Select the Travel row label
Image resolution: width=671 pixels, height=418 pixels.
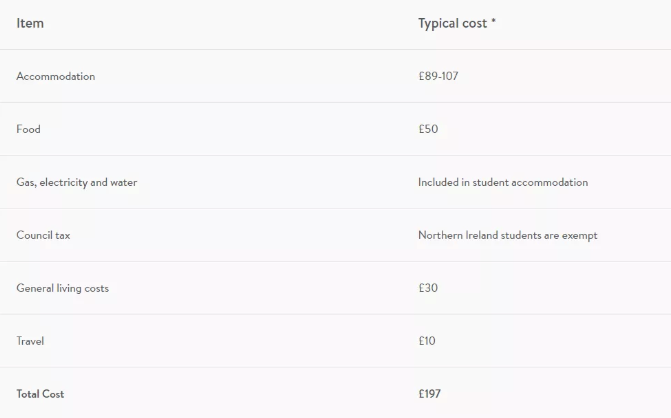(x=30, y=342)
